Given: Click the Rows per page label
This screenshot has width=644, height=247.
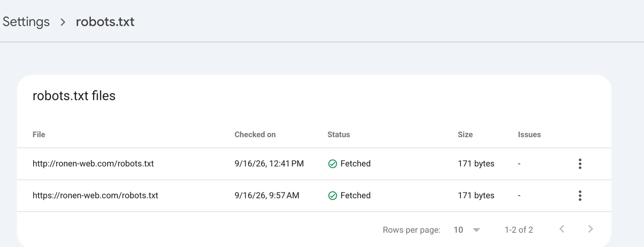Looking at the screenshot, I should point(412,230).
